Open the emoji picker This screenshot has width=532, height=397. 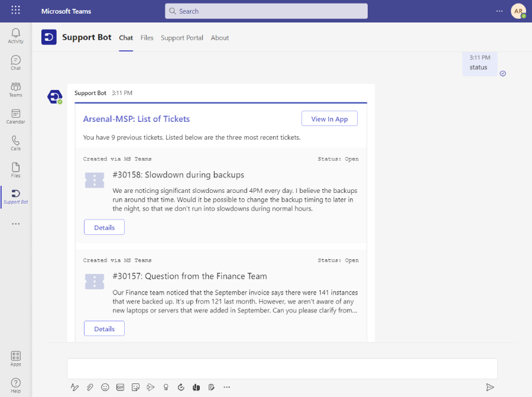[x=105, y=387]
